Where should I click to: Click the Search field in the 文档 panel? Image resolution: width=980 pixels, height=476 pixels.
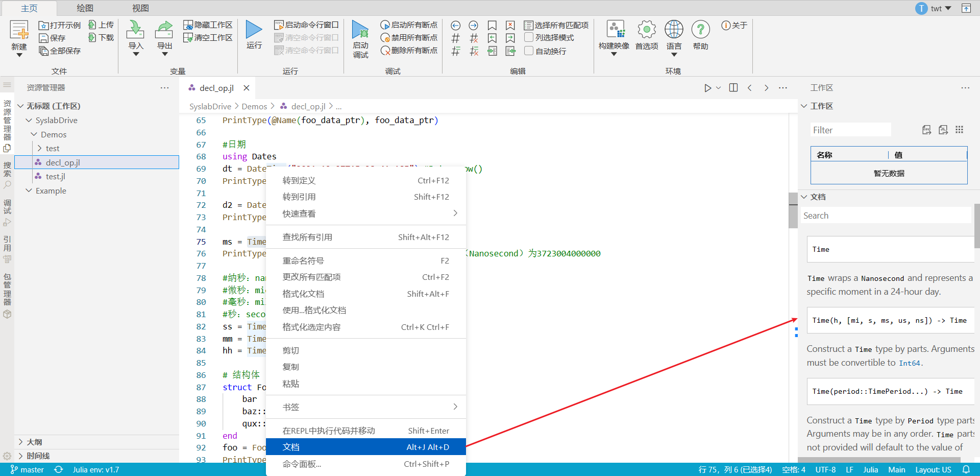[x=886, y=216]
